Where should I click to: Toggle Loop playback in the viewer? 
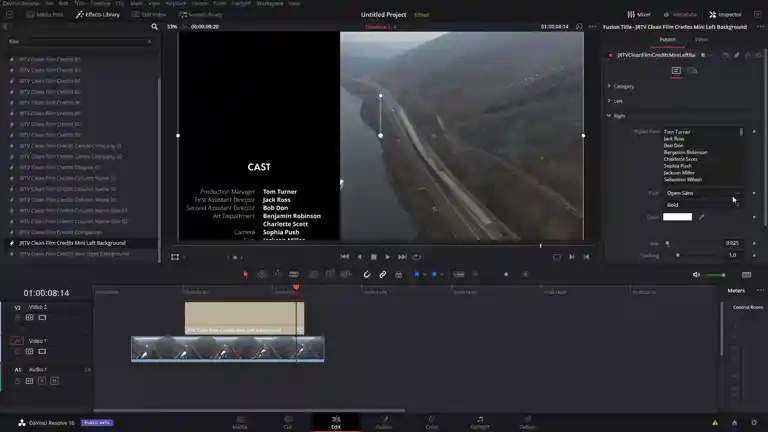[416, 257]
